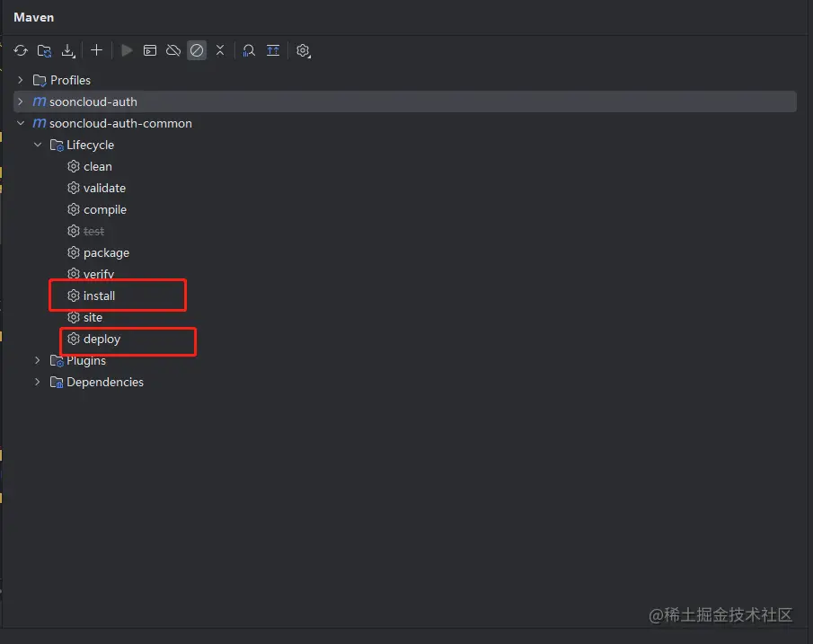
Task: Select the compile lifecycle goal
Action: [x=105, y=210]
